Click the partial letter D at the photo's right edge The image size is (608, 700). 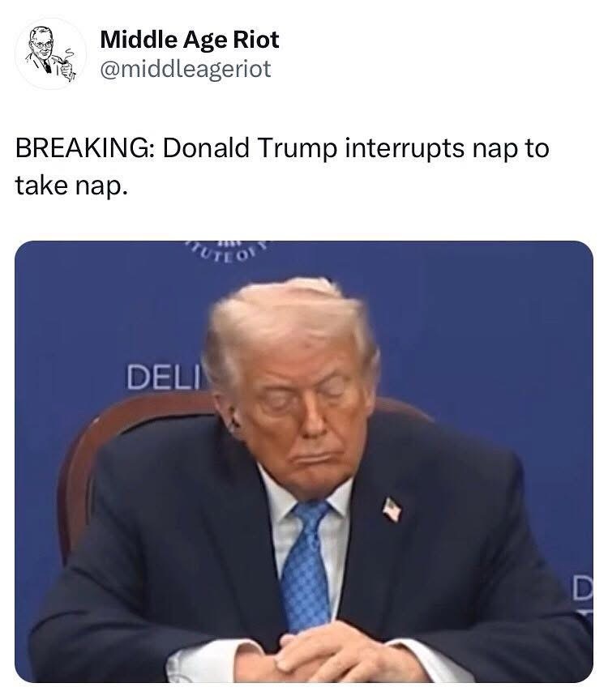click(x=584, y=588)
